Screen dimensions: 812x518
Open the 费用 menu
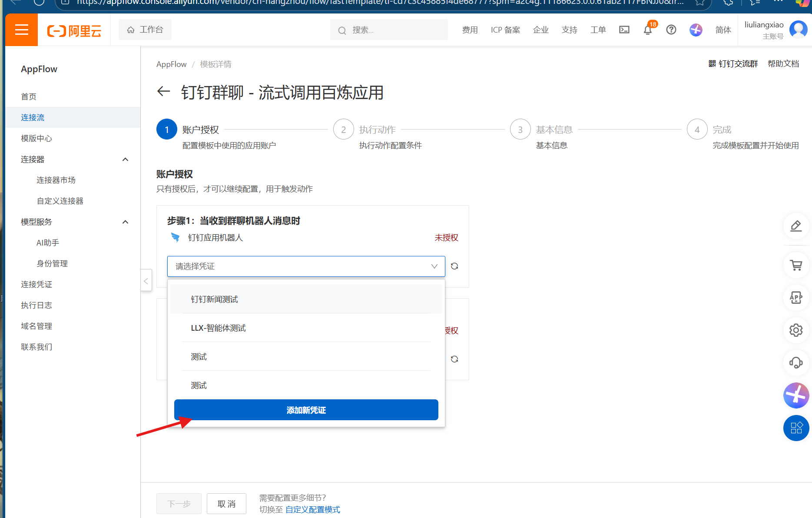click(470, 30)
